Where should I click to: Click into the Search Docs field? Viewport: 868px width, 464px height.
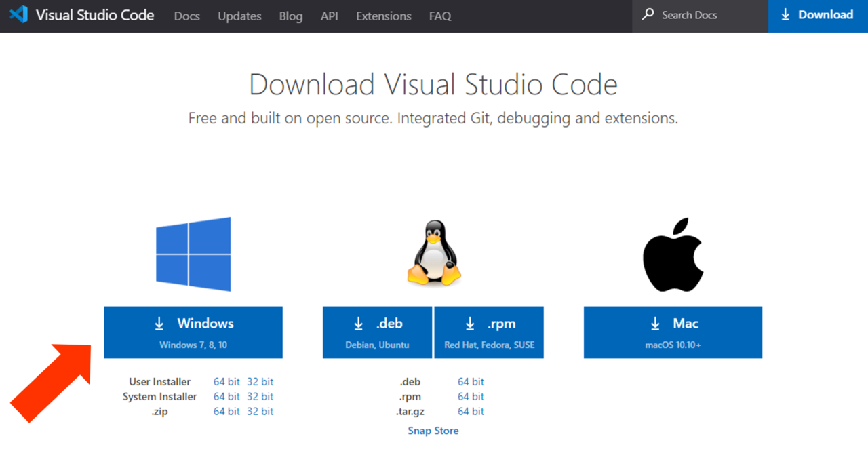pos(700,16)
